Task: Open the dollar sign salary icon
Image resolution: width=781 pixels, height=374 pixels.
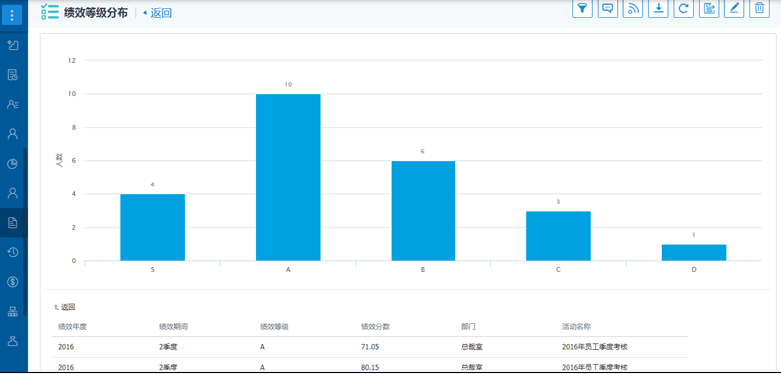Action: [x=13, y=282]
